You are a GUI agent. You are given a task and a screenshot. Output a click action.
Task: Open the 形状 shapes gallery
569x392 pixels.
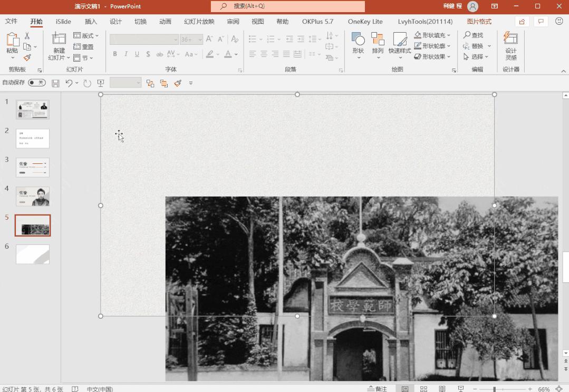(x=358, y=43)
